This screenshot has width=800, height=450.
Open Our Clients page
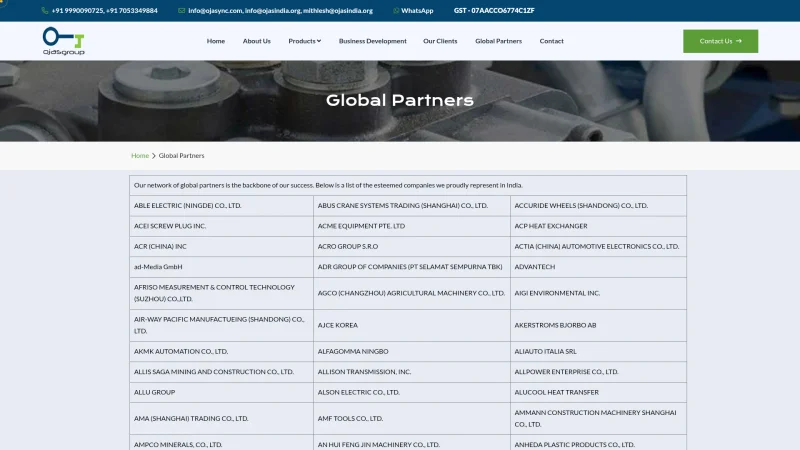pyautogui.click(x=440, y=41)
